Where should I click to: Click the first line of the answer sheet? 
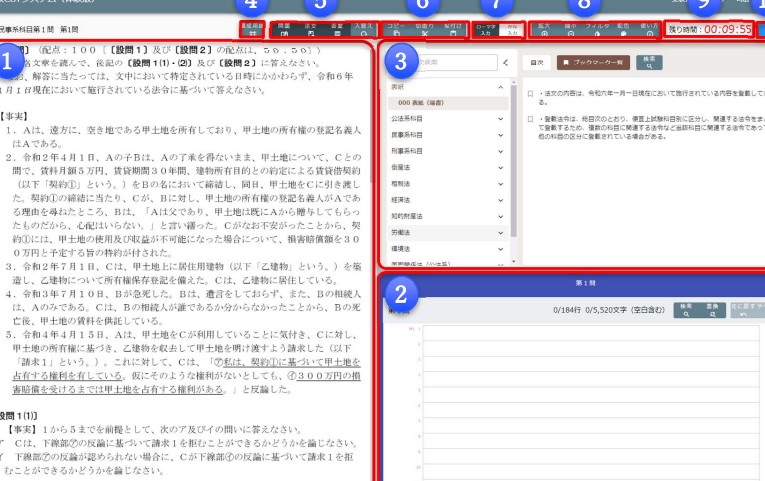tap(591, 333)
